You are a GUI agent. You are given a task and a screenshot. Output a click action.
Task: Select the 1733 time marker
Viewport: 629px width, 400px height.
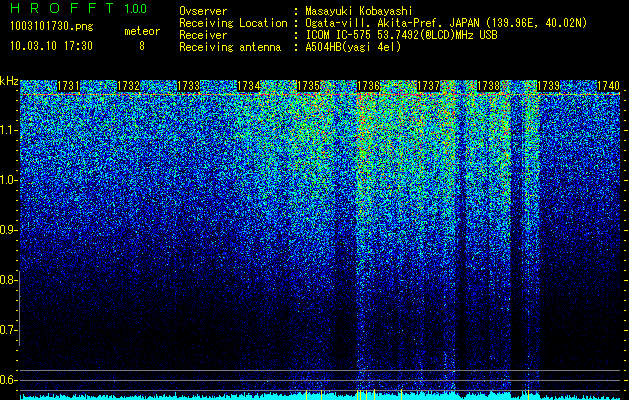pos(188,86)
